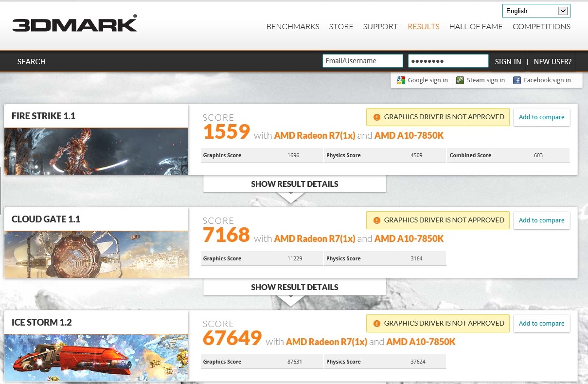Click Ice Storm Physics Score 37624
Viewport: 588px width, 384px height.
point(418,362)
